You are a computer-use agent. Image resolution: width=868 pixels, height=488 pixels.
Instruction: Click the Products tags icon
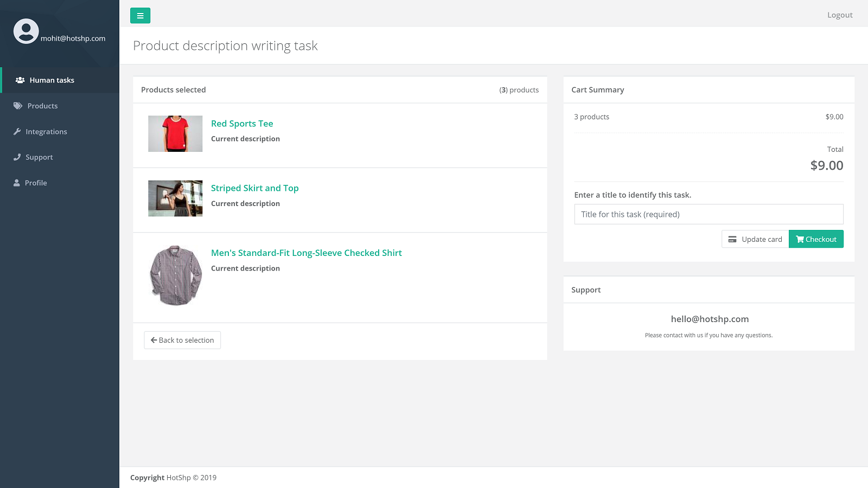click(x=18, y=106)
